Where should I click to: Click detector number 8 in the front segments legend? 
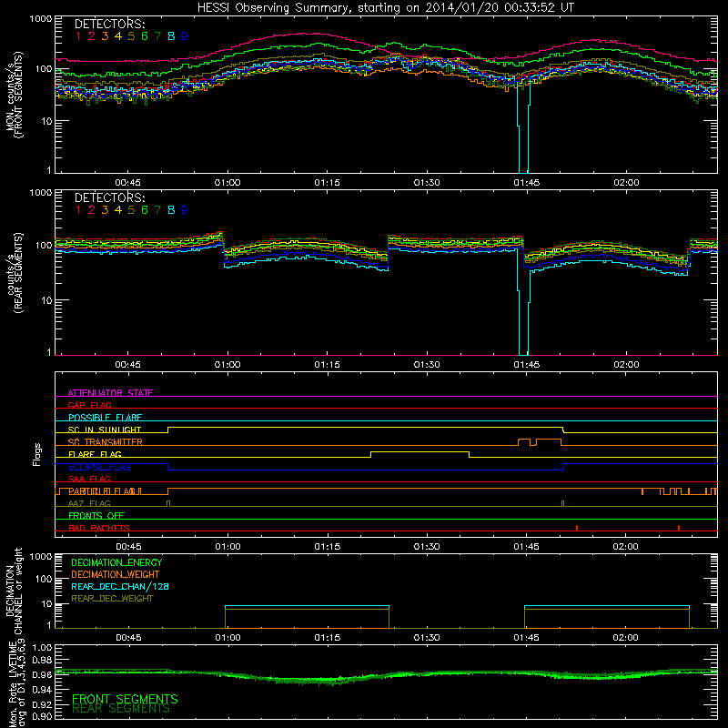[x=171, y=36]
